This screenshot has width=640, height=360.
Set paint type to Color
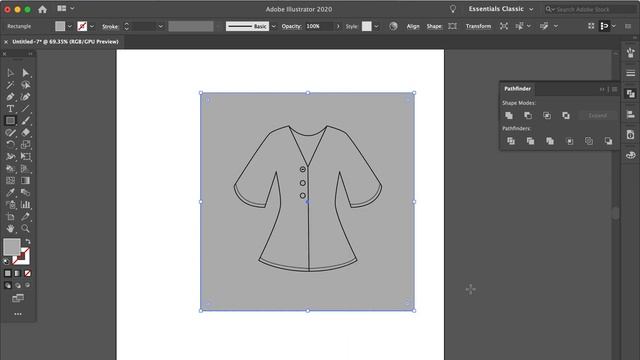[8, 273]
